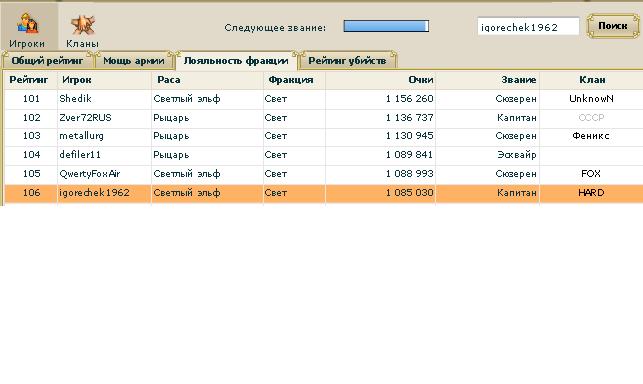Image resolution: width=643 pixels, height=384 pixels.
Task: Sort by Рейтинг column header
Action: click(x=29, y=80)
